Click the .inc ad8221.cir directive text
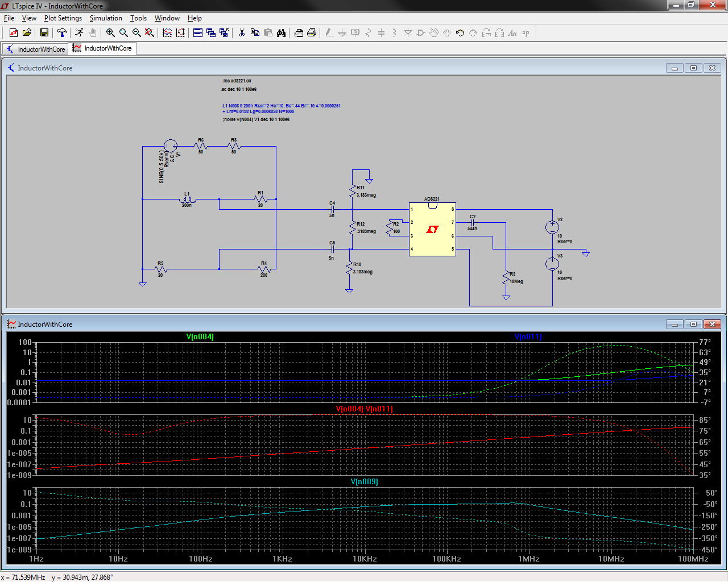 [x=237, y=81]
